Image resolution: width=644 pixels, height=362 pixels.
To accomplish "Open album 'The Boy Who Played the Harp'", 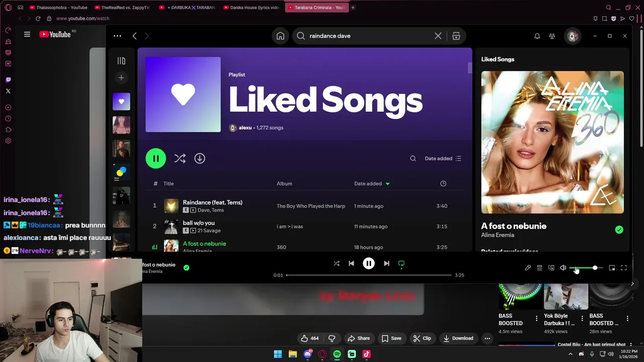I will pos(311,206).
